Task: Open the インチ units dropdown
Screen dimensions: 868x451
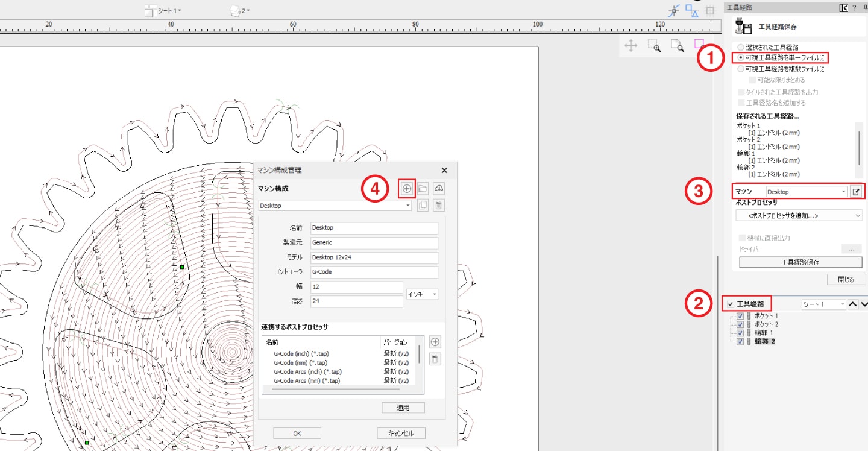Action: click(422, 294)
